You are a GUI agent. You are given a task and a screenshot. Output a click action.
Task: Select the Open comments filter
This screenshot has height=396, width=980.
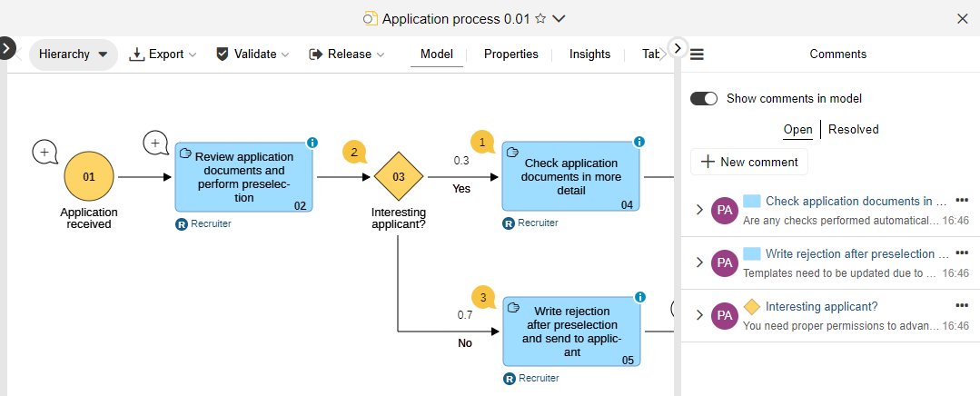pyautogui.click(x=797, y=129)
